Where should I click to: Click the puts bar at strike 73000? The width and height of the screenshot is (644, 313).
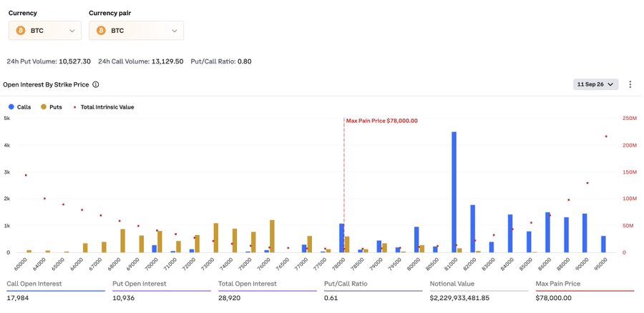point(216,238)
